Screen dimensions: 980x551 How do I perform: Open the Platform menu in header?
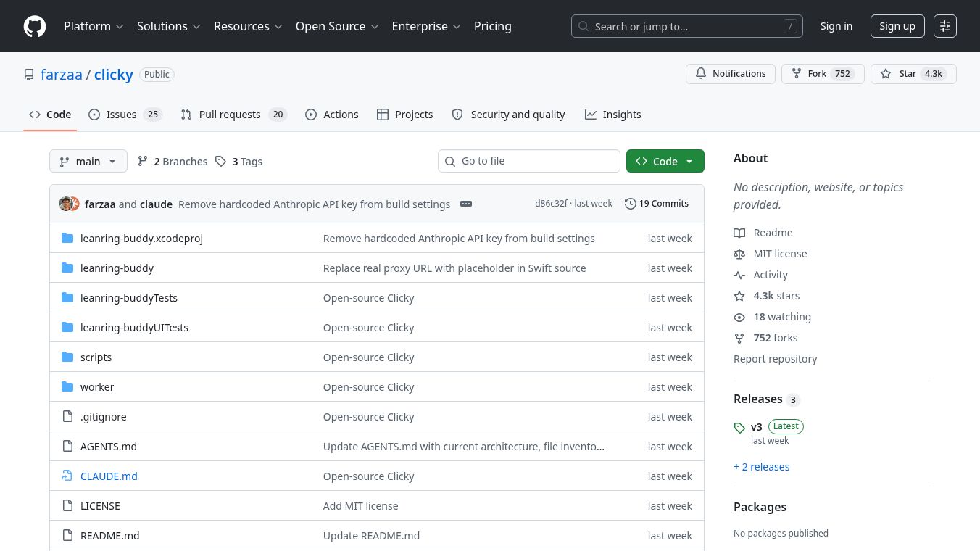tap(94, 26)
